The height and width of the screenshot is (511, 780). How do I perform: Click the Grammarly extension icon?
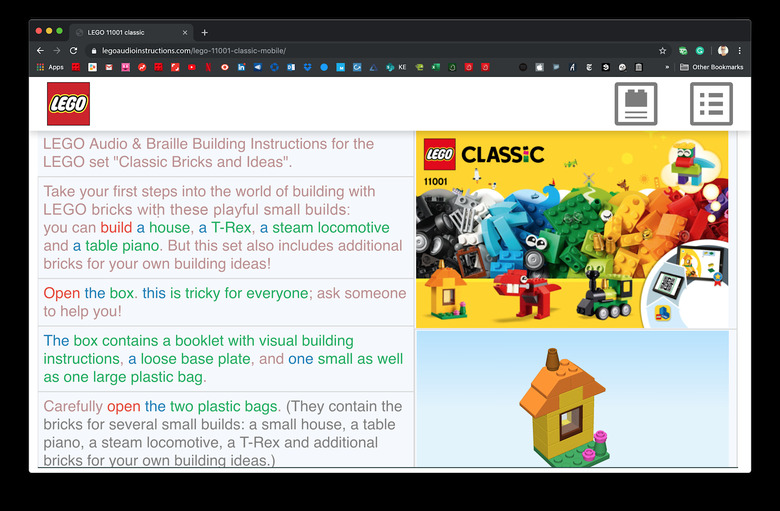tap(700, 51)
